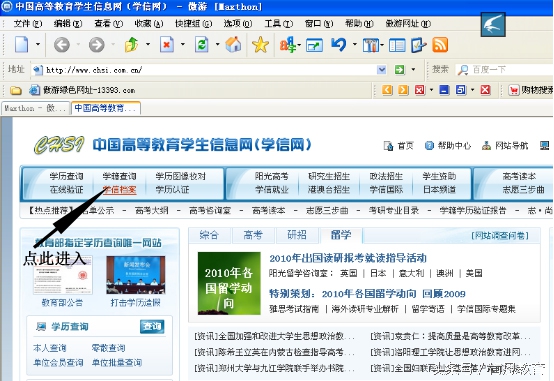554x381 pixels.
Task: Open dropdown arrow next to Up-level icon
Action: click(x=148, y=45)
